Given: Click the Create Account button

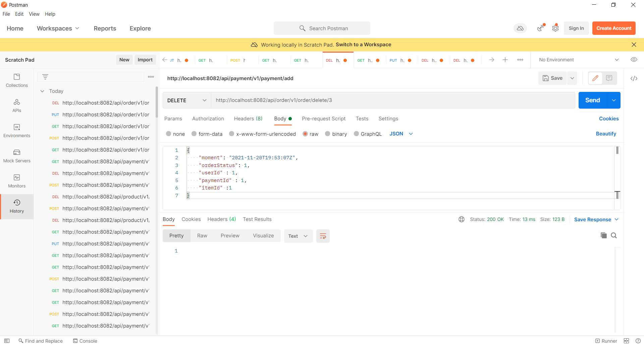Looking at the screenshot, I should click(614, 28).
